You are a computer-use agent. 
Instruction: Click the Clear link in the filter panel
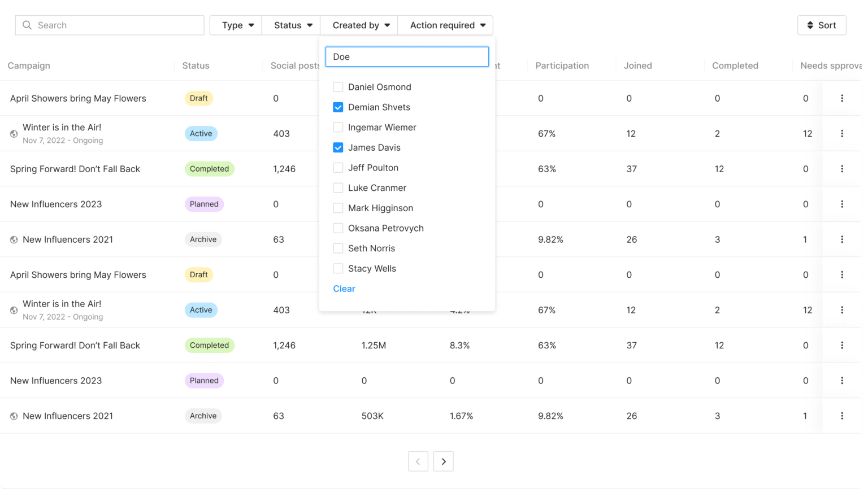tap(344, 289)
